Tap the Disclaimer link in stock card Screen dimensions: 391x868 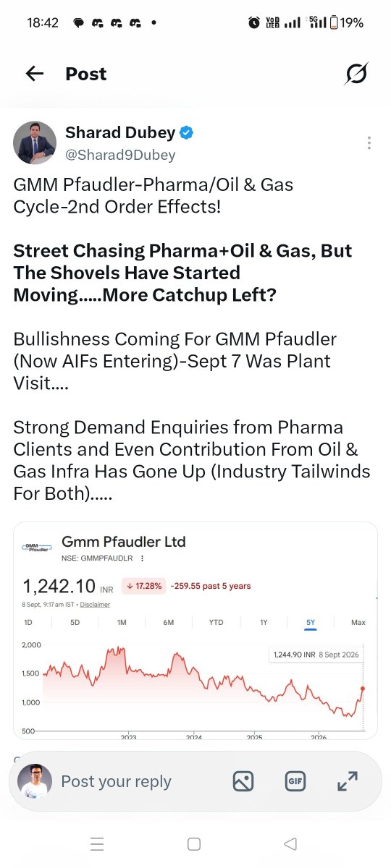95,604
